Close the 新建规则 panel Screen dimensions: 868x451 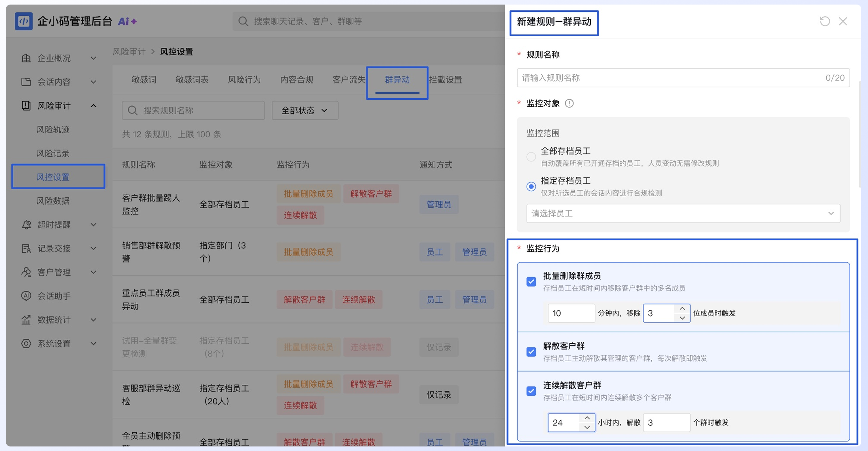(843, 21)
